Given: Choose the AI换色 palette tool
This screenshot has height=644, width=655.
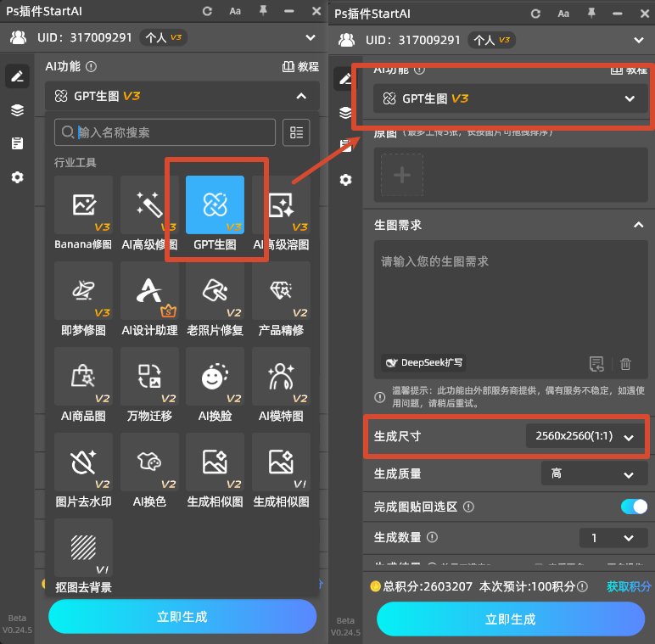Looking at the screenshot, I should pos(149,462).
